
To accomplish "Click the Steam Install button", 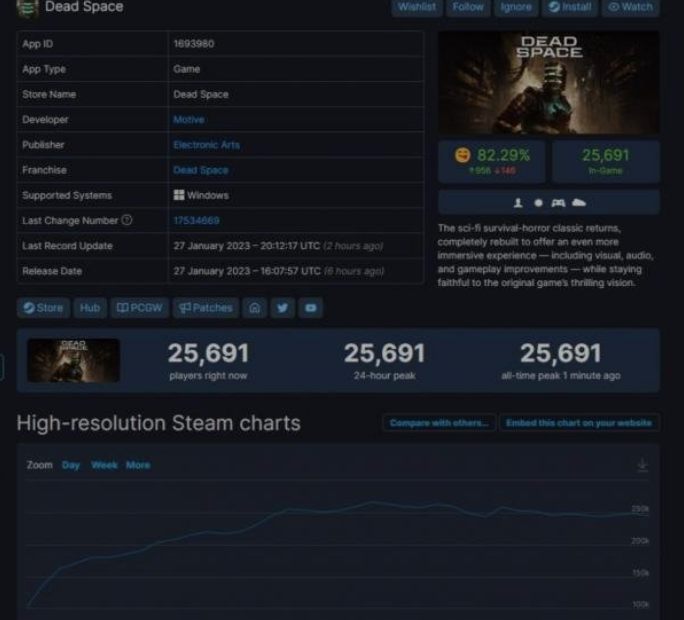I will [570, 7].
